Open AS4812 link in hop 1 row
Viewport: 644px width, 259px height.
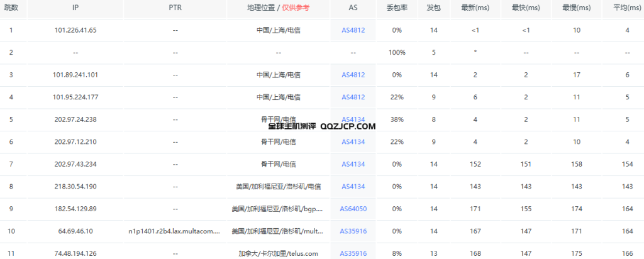[x=353, y=30]
